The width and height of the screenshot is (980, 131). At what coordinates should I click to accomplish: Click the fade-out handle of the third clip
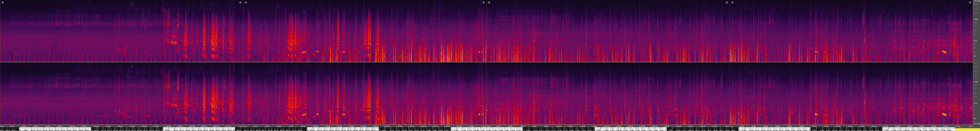(x=727, y=2)
